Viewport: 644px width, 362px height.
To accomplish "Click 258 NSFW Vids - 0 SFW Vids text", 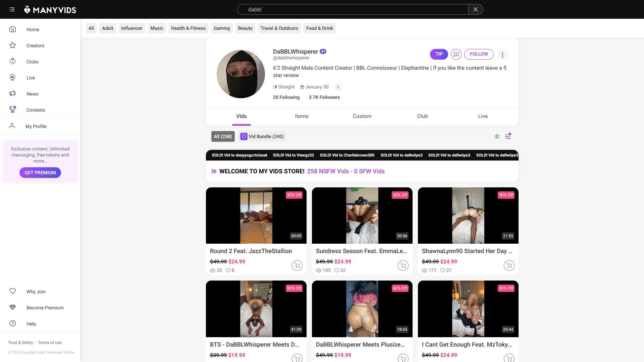I will 346,171.
